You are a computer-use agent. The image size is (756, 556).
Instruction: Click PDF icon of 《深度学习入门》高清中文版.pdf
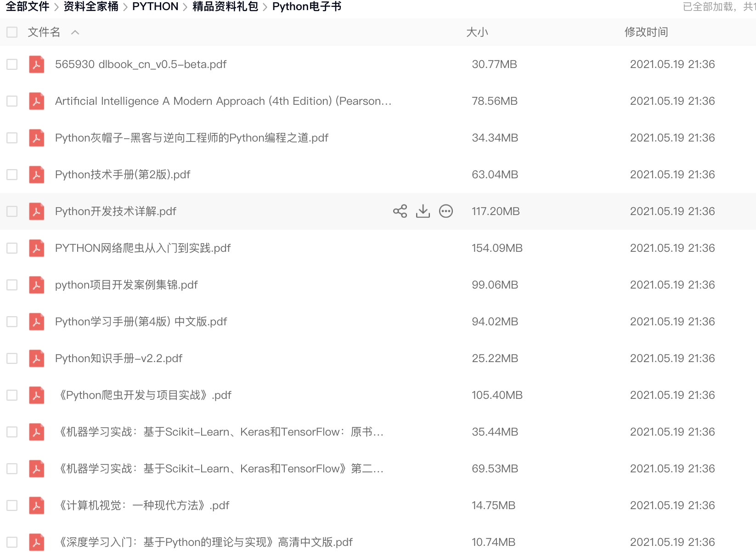click(x=37, y=542)
